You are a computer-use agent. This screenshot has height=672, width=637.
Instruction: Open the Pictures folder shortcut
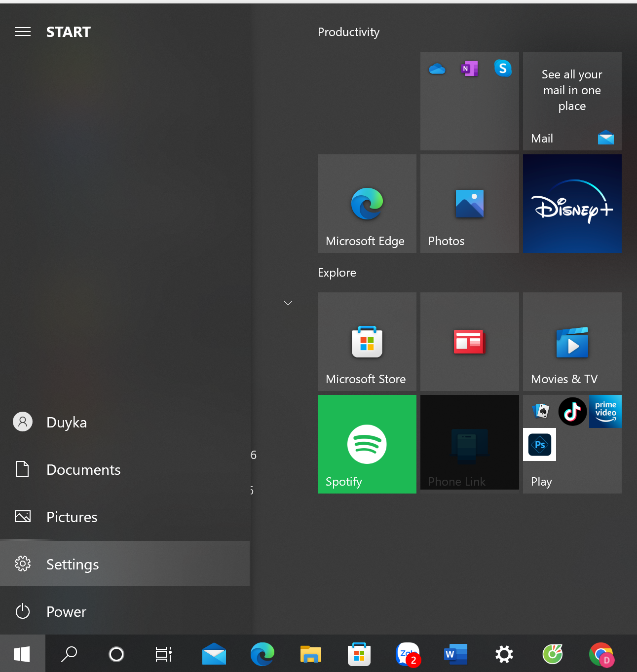tap(125, 517)
